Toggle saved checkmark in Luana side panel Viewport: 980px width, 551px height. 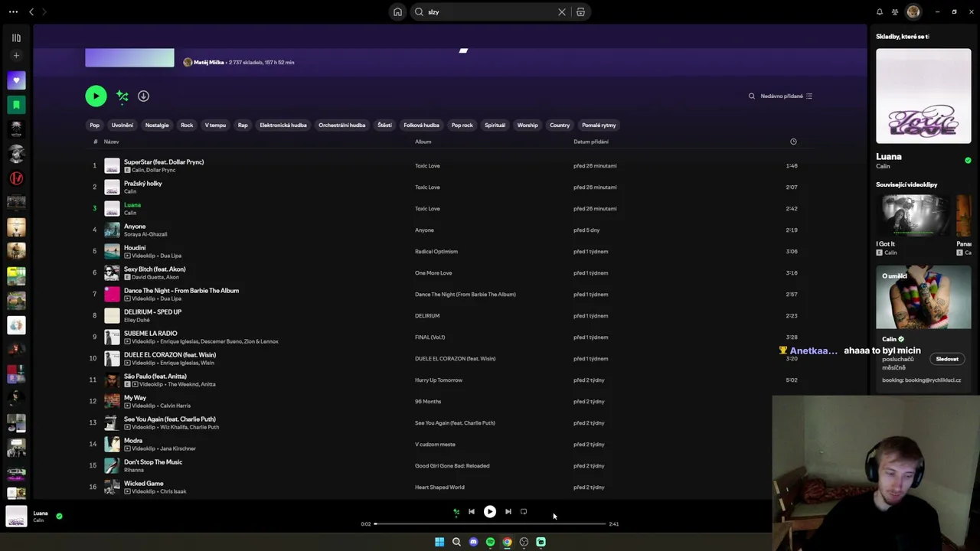point(968,161)
